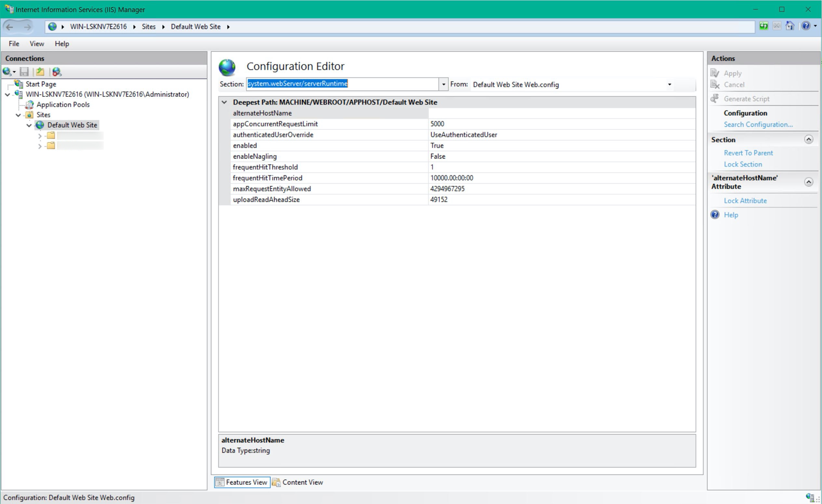Click Generate Script action
Viewport: 822px width, 504px height.
(747, 99)
